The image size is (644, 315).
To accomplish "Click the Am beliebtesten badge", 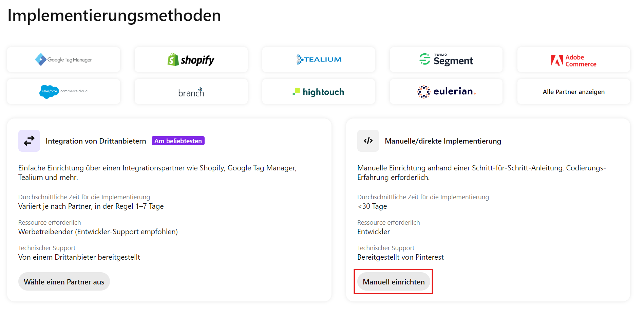I will (x=178, y=141).
